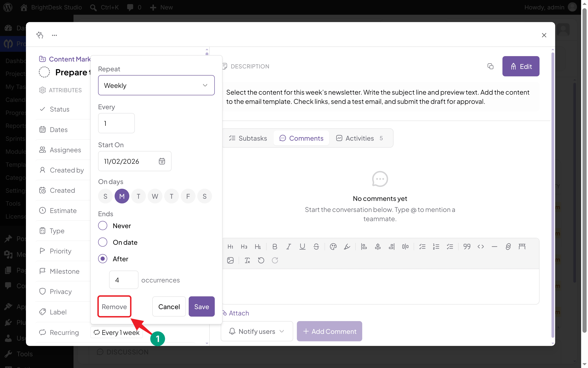
Task: Align text center in comment editor
Action: [x=378, y=247]
